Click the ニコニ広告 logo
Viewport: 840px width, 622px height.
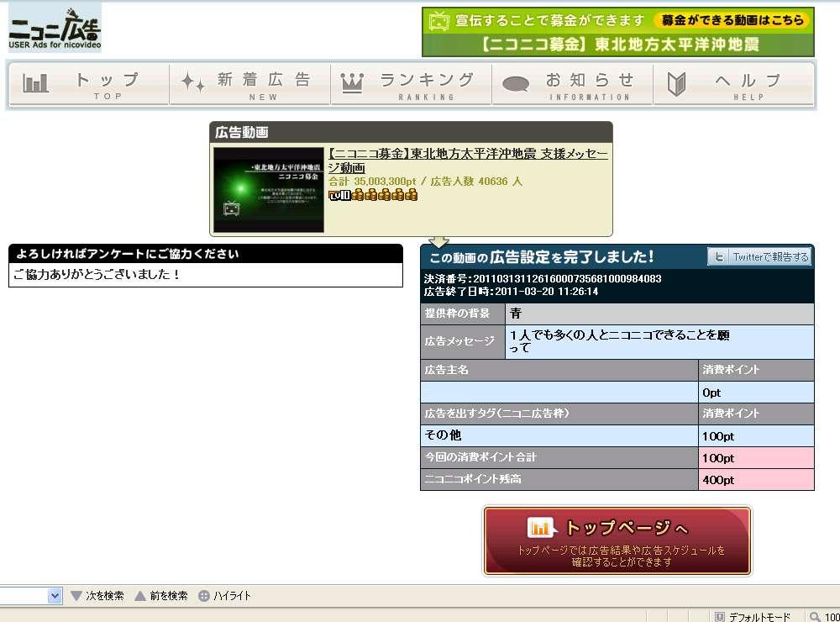(x=55, y=29)
